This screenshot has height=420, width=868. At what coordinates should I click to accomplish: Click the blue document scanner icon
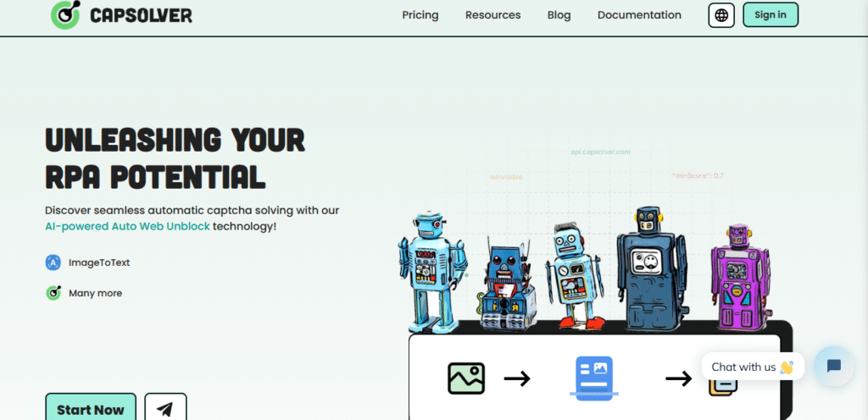(x=594, y=377)
